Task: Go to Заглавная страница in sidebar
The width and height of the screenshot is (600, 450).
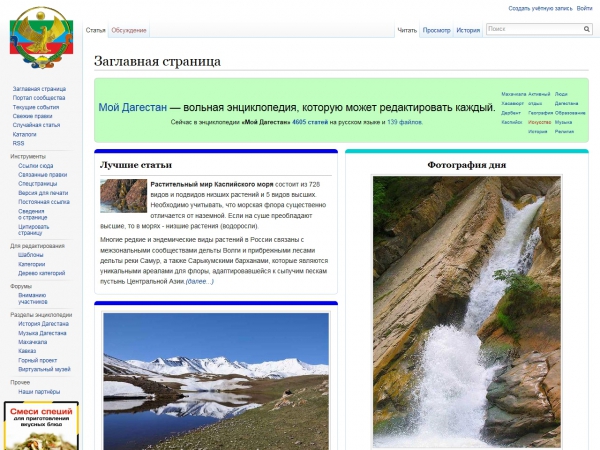Action: tap(39, 89)
